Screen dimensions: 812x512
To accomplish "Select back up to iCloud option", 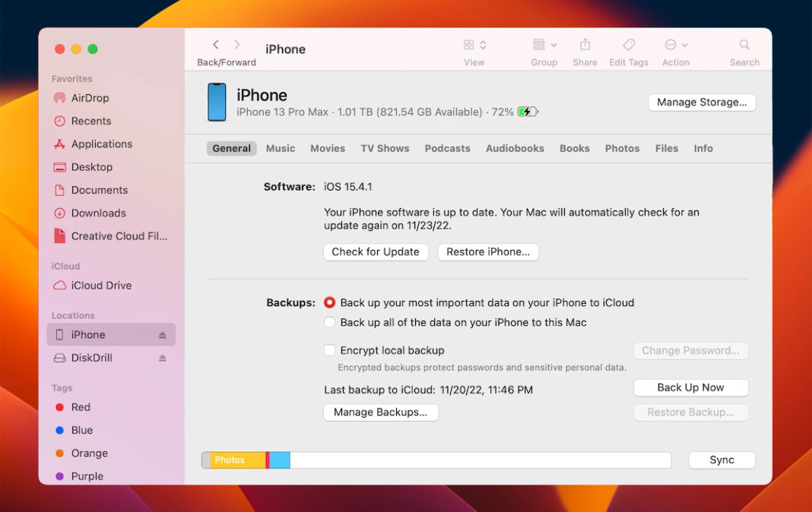I will point(330,302).
